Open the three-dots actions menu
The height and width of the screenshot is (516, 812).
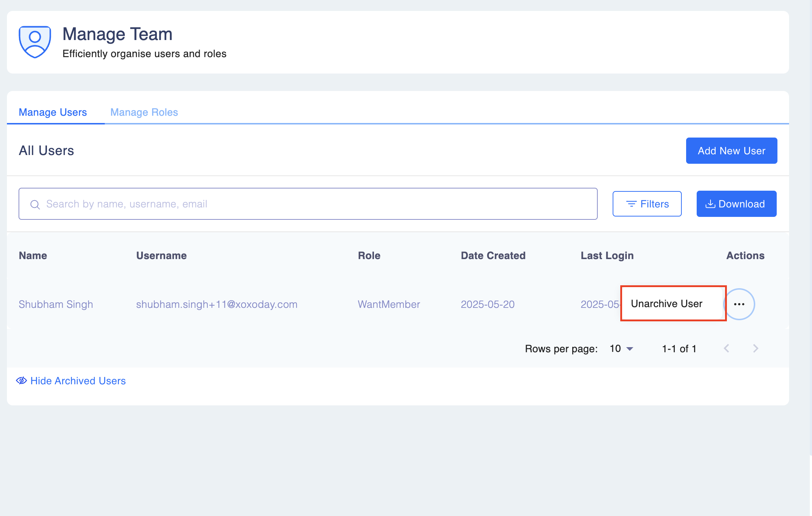739,304
